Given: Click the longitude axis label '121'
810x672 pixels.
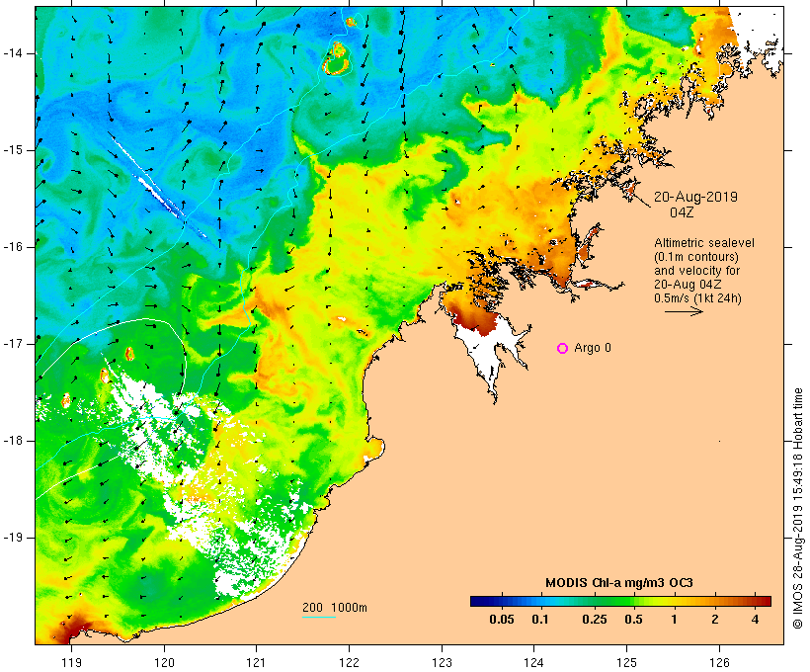Looking at the screenshot, I should [x=256, y=663].
